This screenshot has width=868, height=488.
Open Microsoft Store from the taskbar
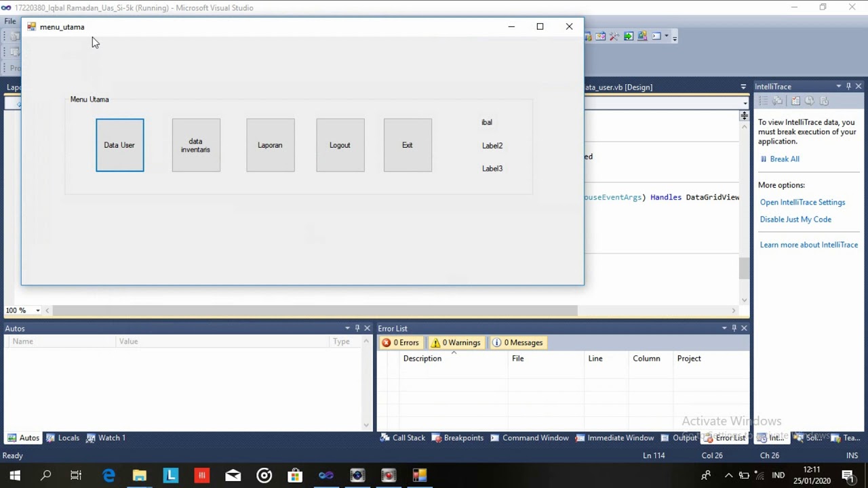pyautogui.click(x=295, y=475)
